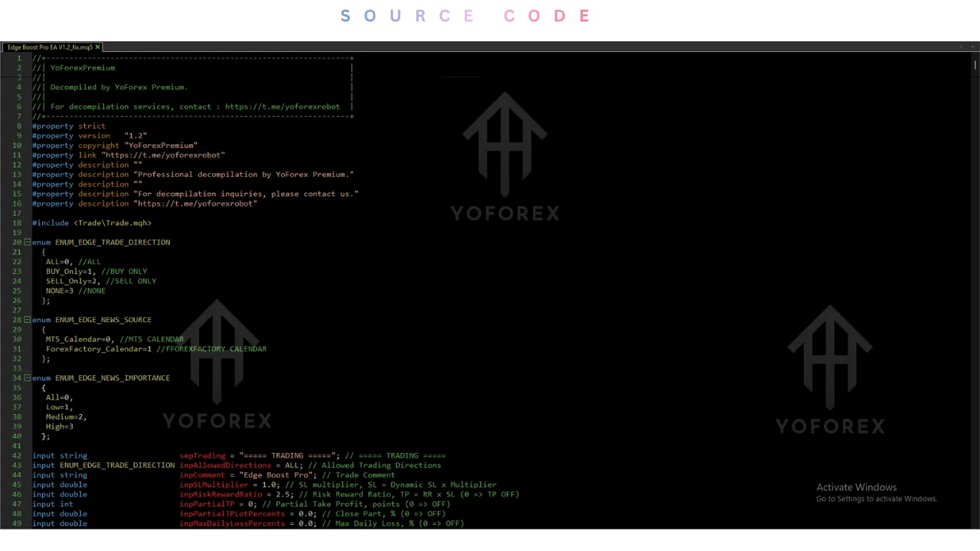The width and height of the screenshot is (980, 551).
Task: Click line number 42 in the gutter
Action: (17, 455)
